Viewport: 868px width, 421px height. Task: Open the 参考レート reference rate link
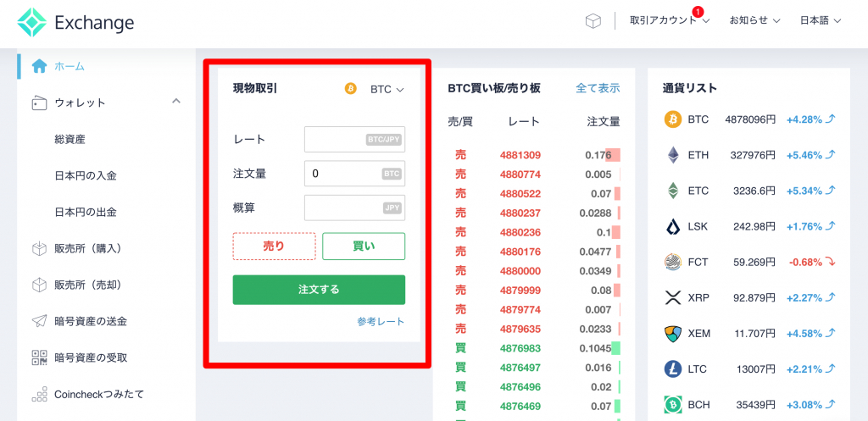pos(381,321)
